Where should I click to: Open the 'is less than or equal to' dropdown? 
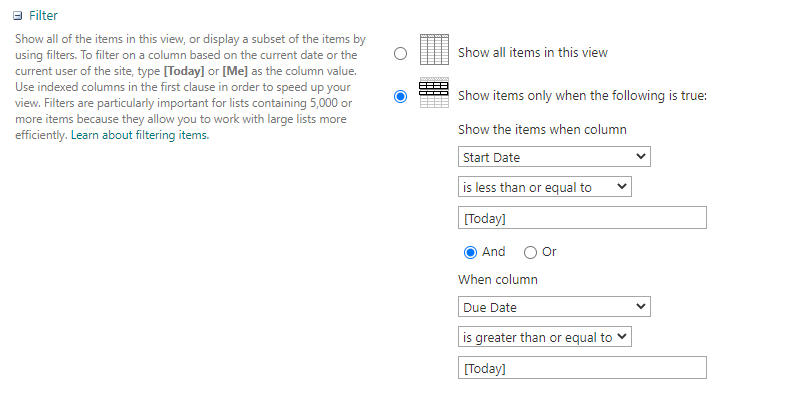pos(544,187)
